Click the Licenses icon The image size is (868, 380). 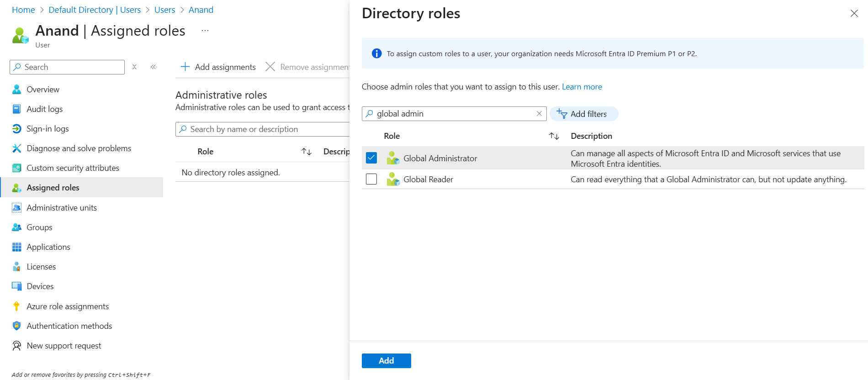coord(17,267)
